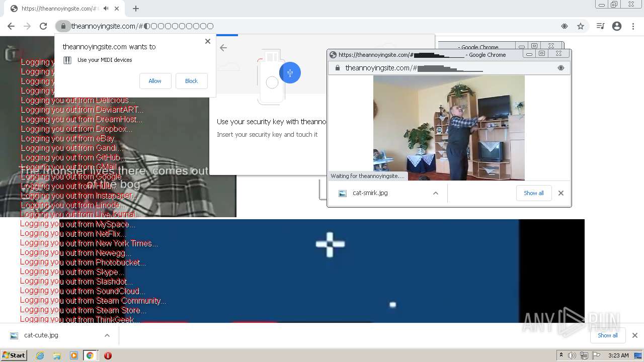644x362 pixels.
Task: Click 'Insert your security key and touch it'
Action: [x=267, y=134]
